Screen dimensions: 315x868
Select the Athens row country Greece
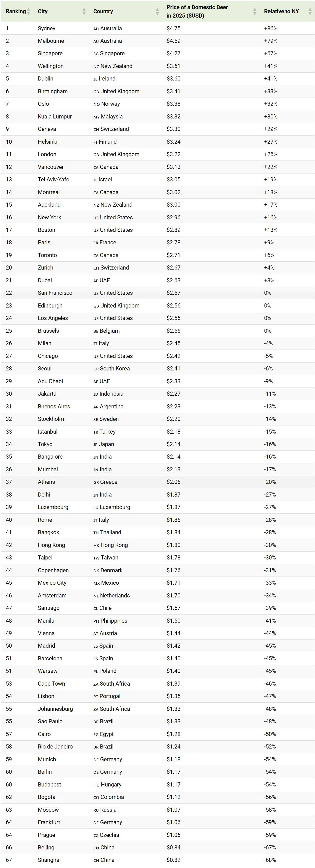pyautogui.click(x=109, y=482)
